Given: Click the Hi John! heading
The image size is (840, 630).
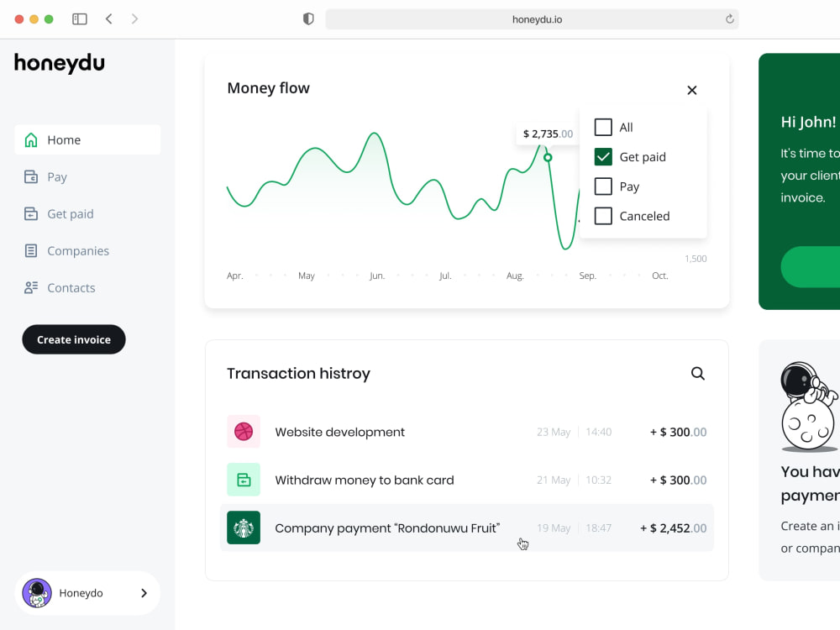Looking at the screenshot, I should pyautogui.click(x=808, y=122).
